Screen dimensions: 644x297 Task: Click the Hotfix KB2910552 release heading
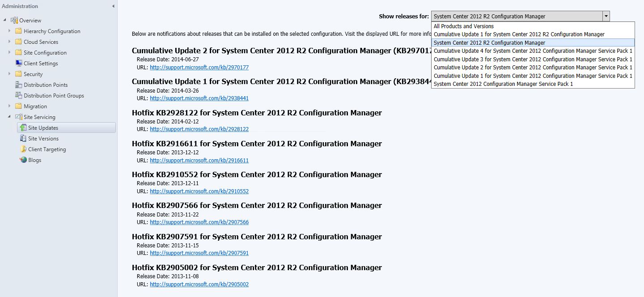(257, 174)
